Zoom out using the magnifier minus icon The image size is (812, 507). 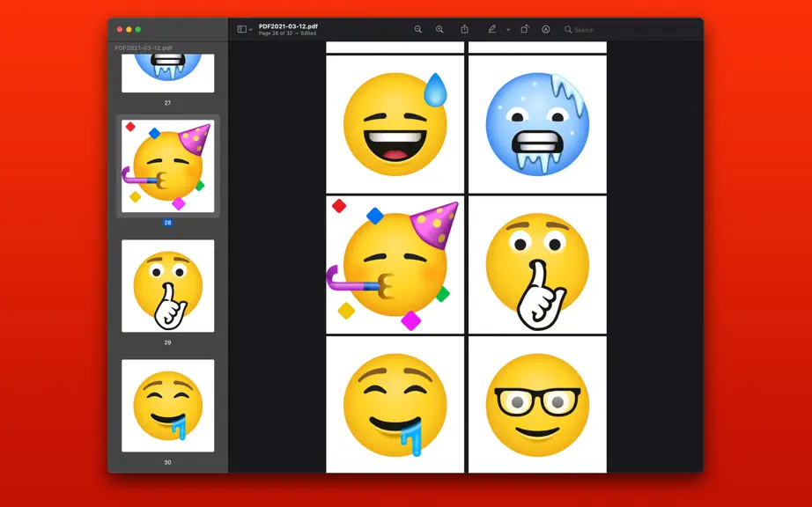point(418,30)
